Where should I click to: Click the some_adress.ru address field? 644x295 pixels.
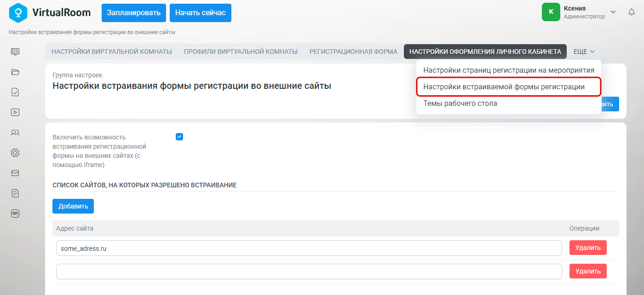coord(309,248)
